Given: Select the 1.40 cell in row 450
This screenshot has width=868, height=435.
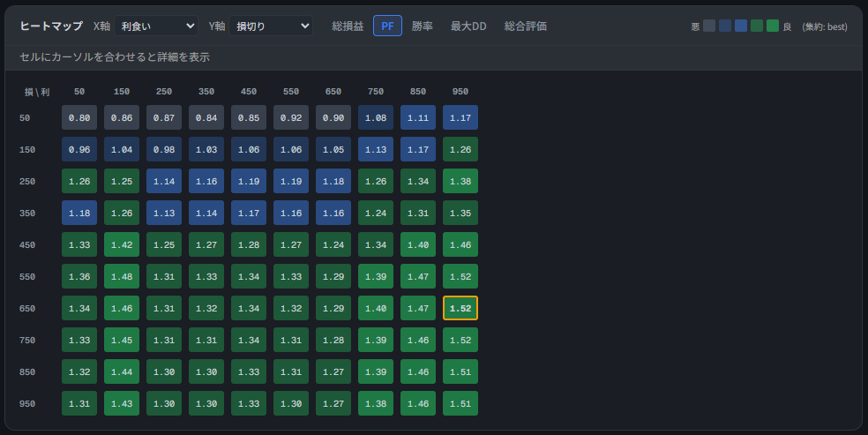Looking at the screenshot, I should (x=418, y=244).
